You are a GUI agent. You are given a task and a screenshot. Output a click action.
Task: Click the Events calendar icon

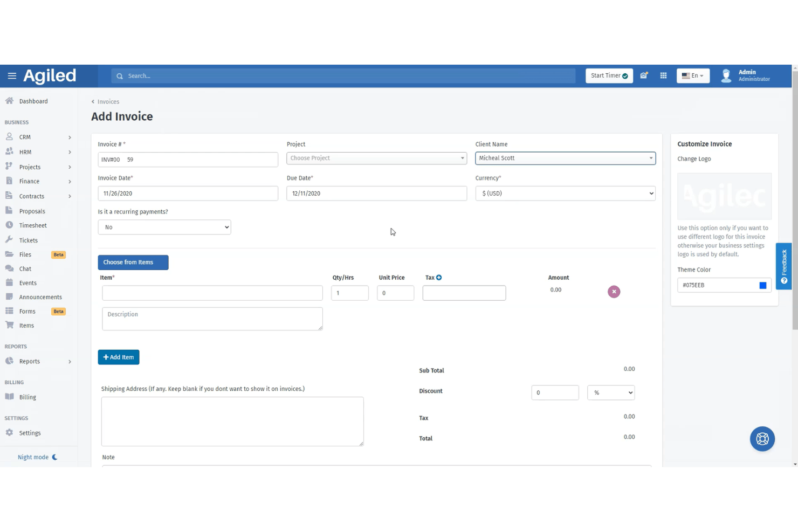[9, 282]
